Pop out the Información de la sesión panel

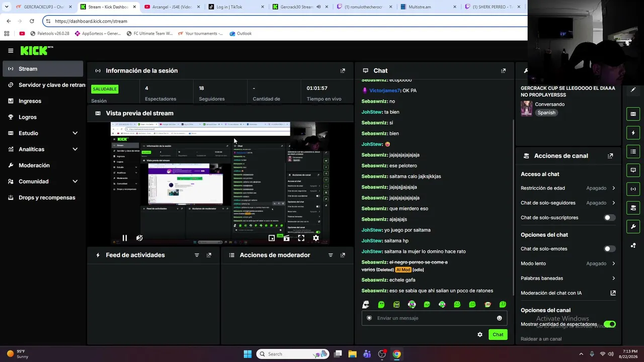[x=343, y=71]
